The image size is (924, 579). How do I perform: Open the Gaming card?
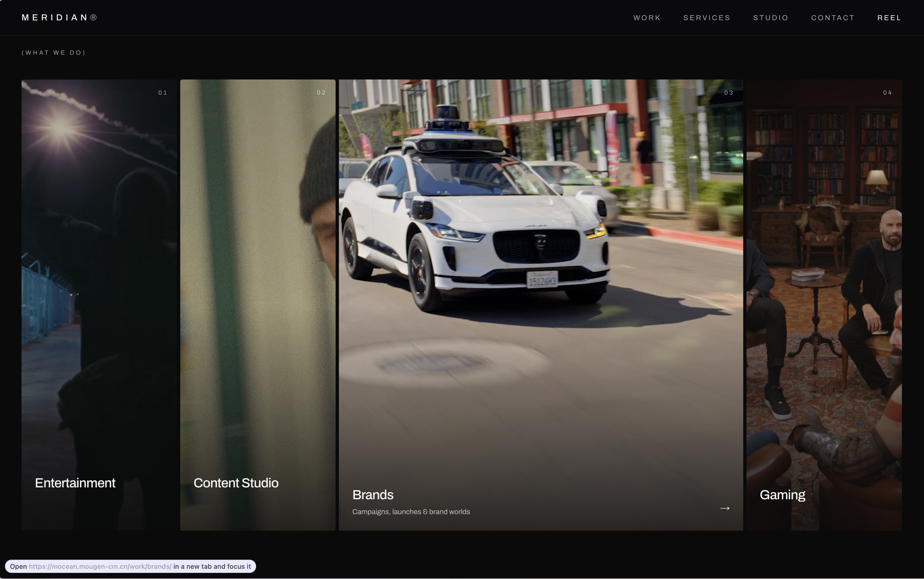[824, 305]
